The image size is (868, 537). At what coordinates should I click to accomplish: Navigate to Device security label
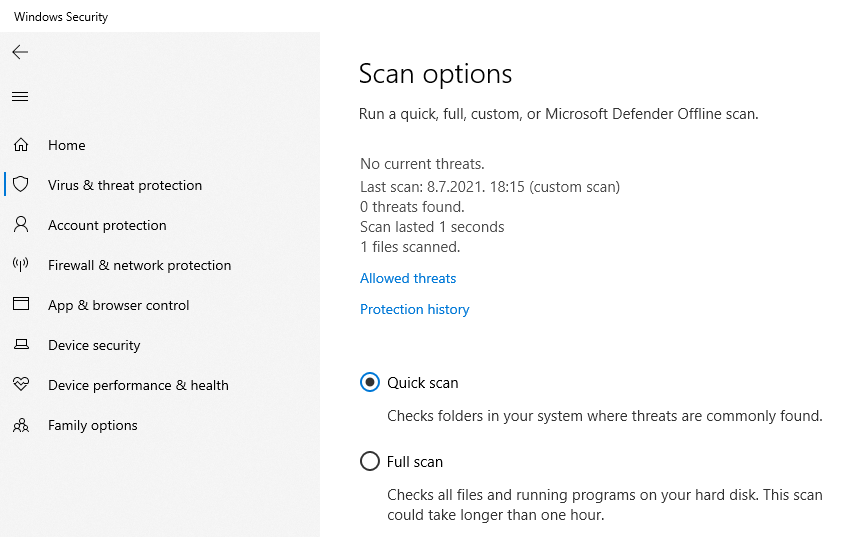point(94,345)
